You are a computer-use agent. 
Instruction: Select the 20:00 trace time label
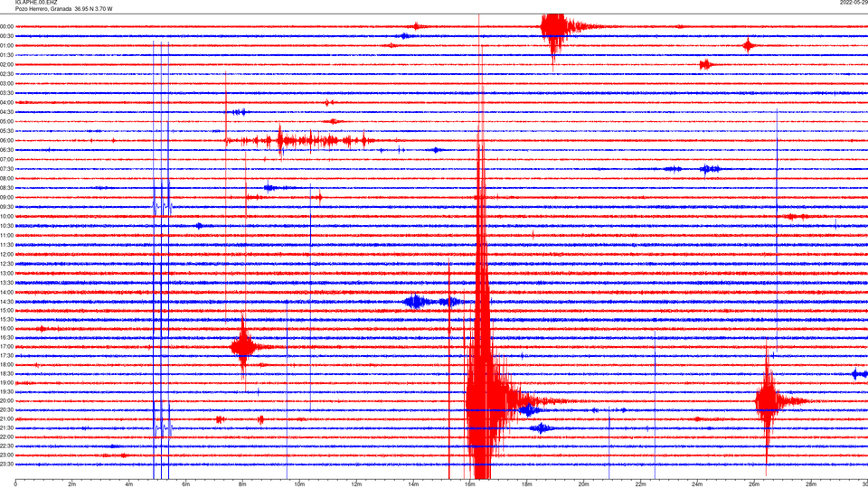click(x=7, y=401)
